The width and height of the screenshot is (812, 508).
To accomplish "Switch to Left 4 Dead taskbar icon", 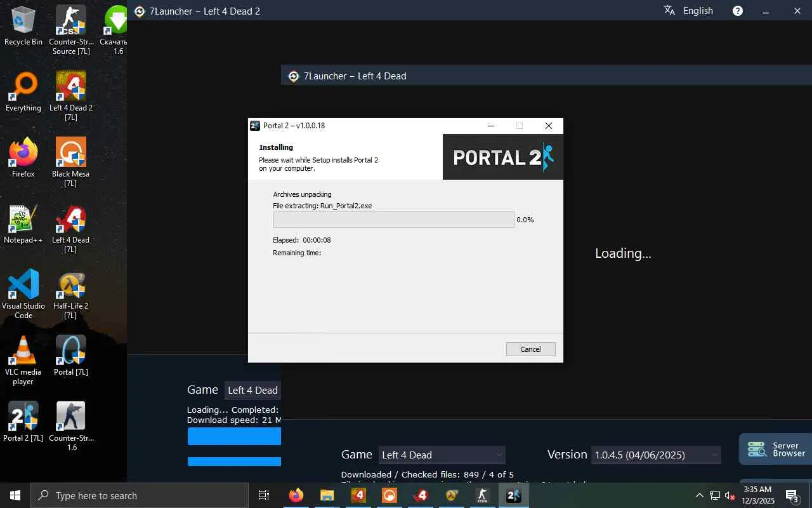I will pyautogui.click(x=421, y=495).
